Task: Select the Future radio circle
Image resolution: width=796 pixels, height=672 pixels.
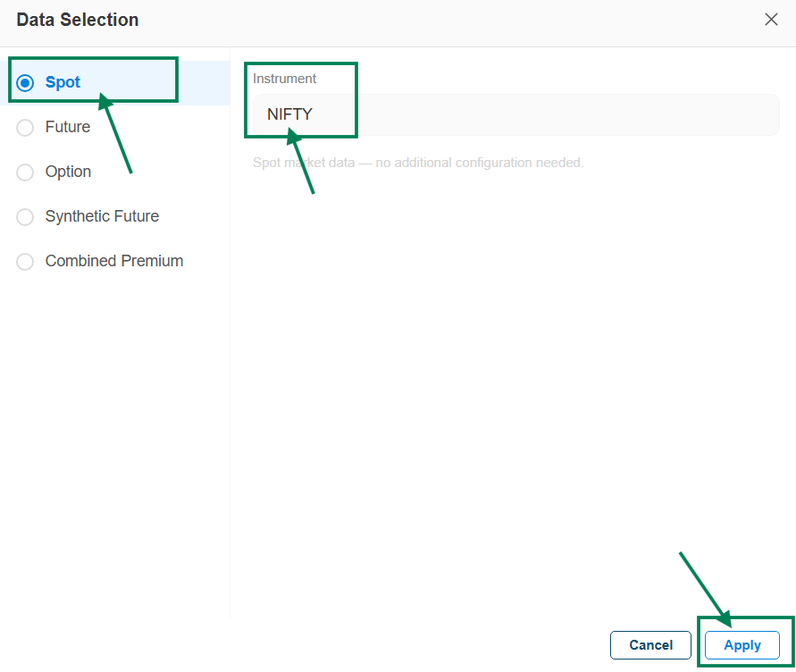Action: point(26,128)
